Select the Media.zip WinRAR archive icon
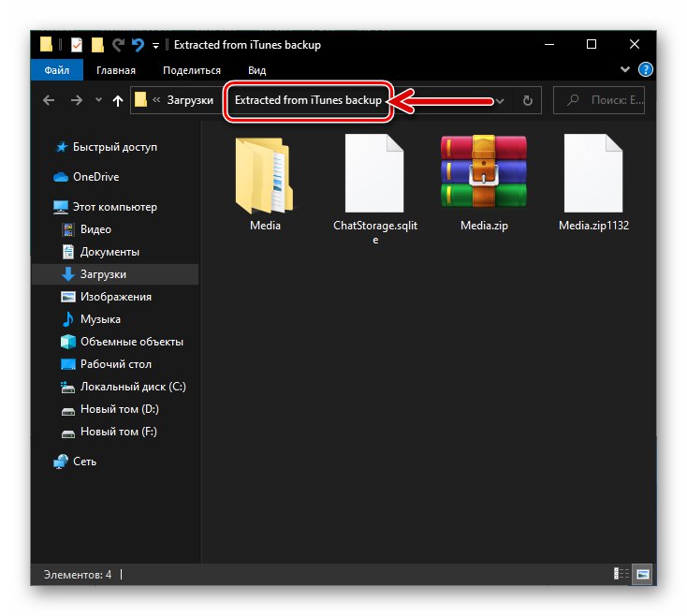The image size is (687, 616). pyautogui.click(x=484, y=171)
